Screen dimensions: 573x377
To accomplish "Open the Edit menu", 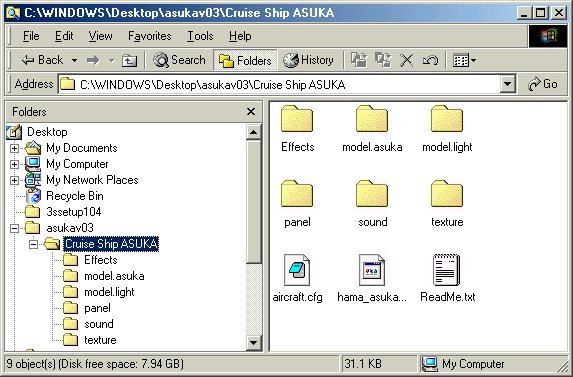I will (64, 36).
